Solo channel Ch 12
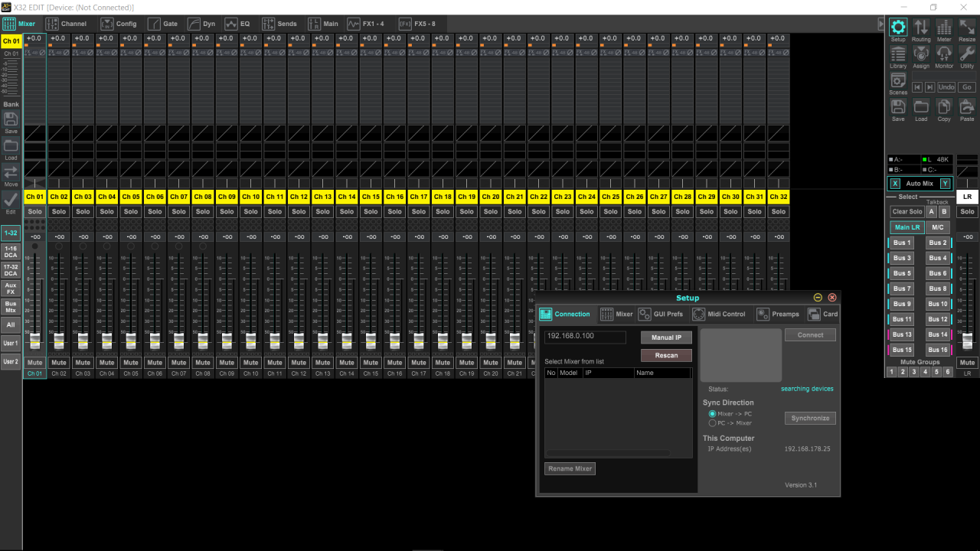The width and height of the screenshot is (980, 551). 299,211
